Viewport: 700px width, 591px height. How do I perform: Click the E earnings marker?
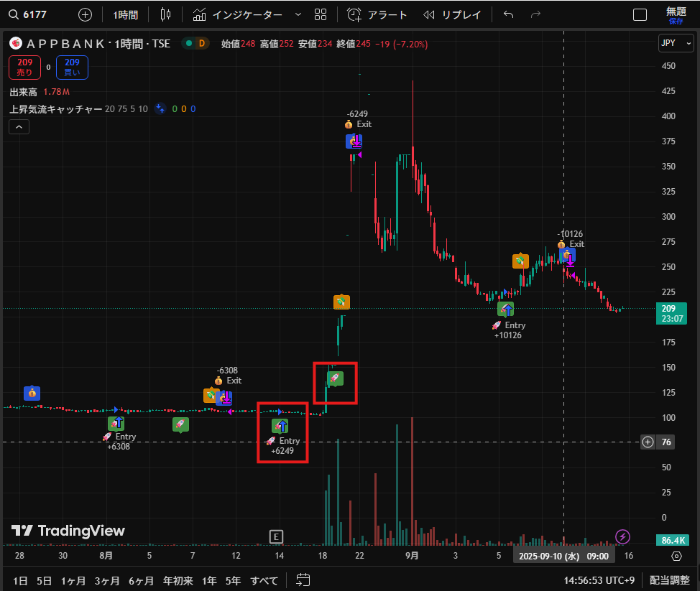tap(277, 536)
